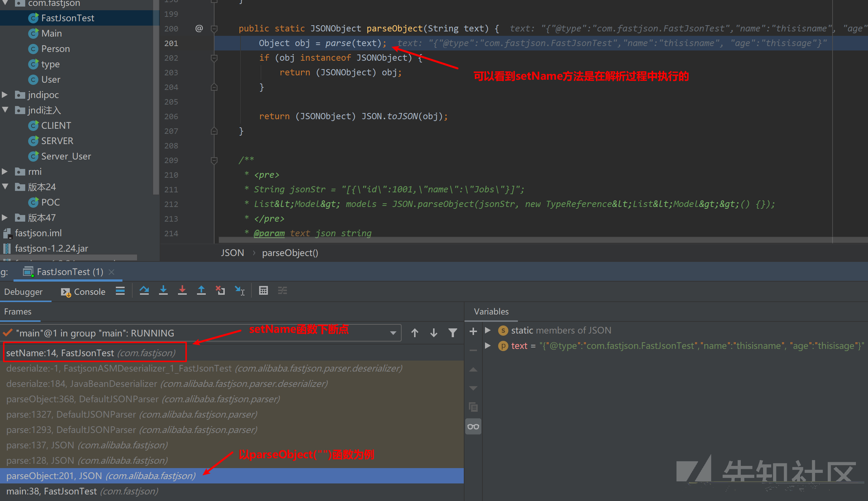This screenshot has width=868, height=501.
Task: Select main:38, FastJsonTest stack frame
Action: pyautogui.click(x=232, y=491)
